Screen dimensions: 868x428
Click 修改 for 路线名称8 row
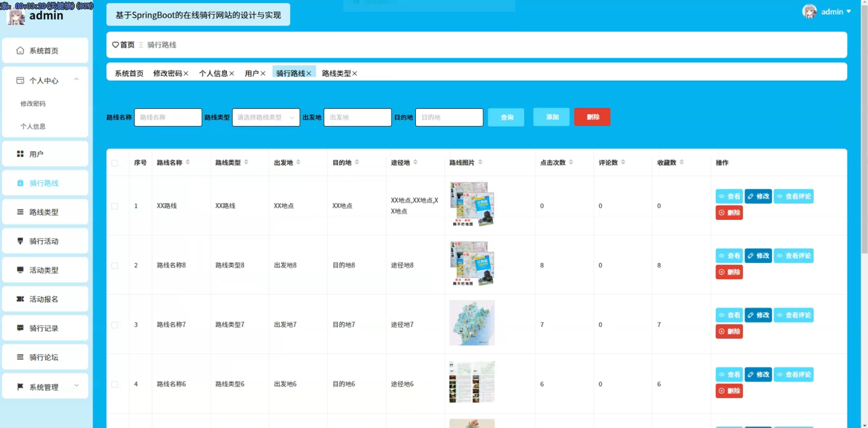tap(758, 256)
